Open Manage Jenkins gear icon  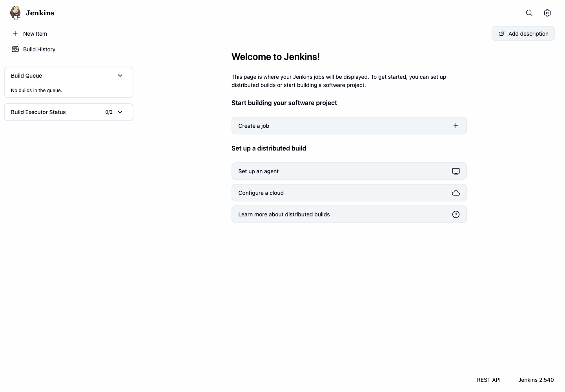pos(547,13)
